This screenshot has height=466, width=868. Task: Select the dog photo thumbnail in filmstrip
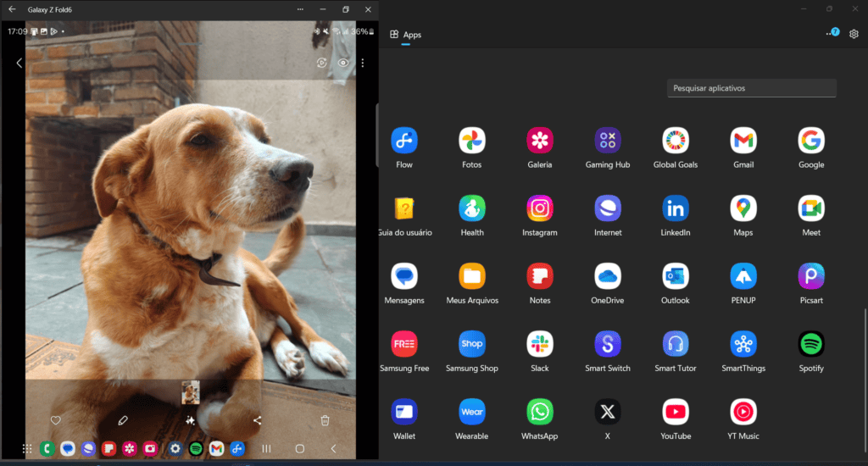[191, 392]
